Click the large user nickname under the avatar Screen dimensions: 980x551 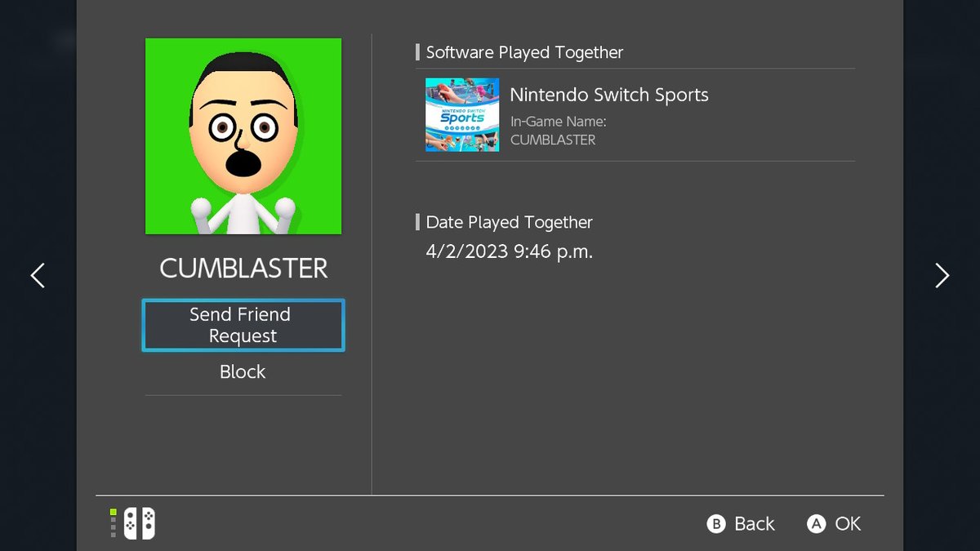point(243,268)
